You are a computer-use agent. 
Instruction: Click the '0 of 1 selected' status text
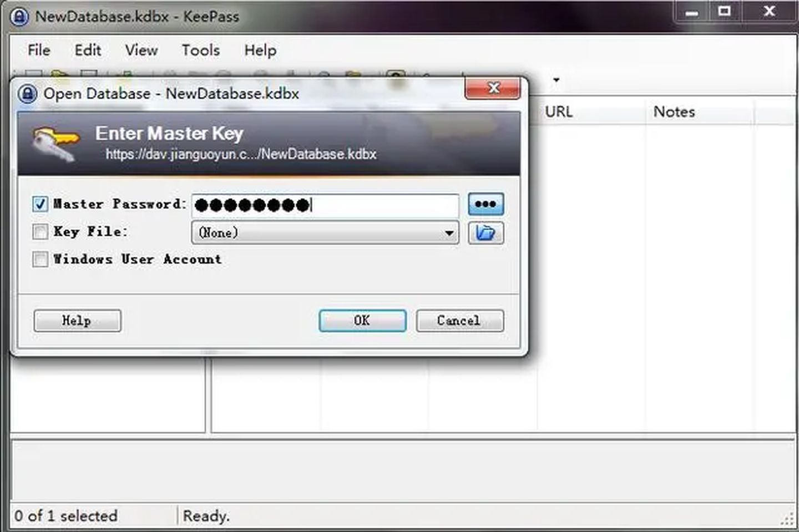pyautogui.click(x=66, y=516)
